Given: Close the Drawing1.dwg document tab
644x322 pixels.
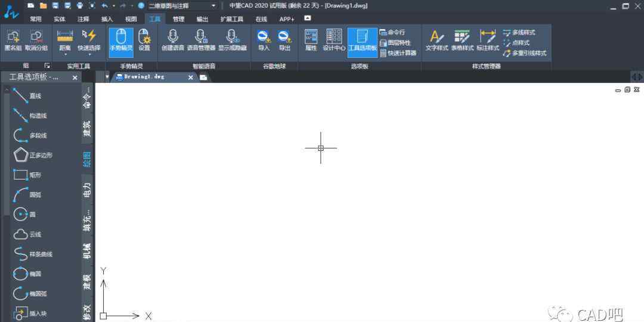Looking at the screenshot, I should tap(191, 78).
